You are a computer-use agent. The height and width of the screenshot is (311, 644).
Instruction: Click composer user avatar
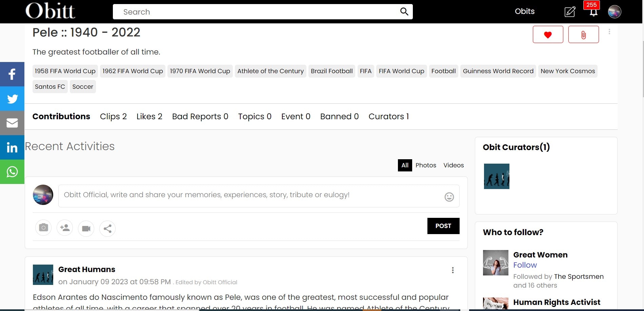43,195
